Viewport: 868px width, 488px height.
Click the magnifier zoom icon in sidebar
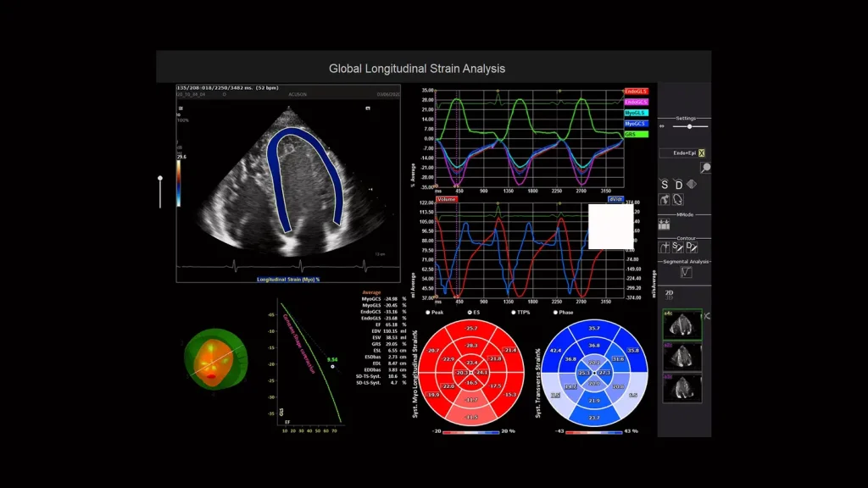[x=704, y=168]
